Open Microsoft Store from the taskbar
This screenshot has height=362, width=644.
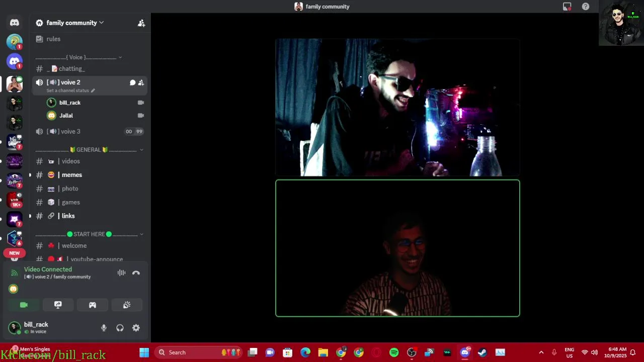(x=287, y=352)
